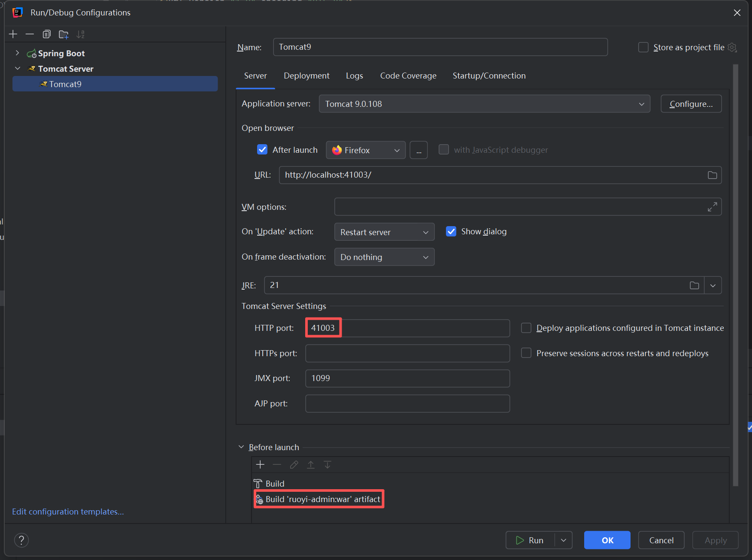
Task: Remove the selected configuration
Action: (30, 34)
